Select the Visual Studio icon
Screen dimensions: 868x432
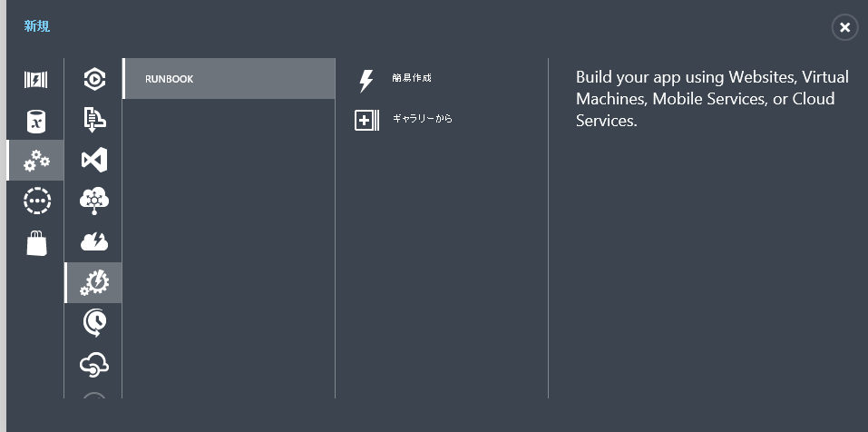point(93,161)
